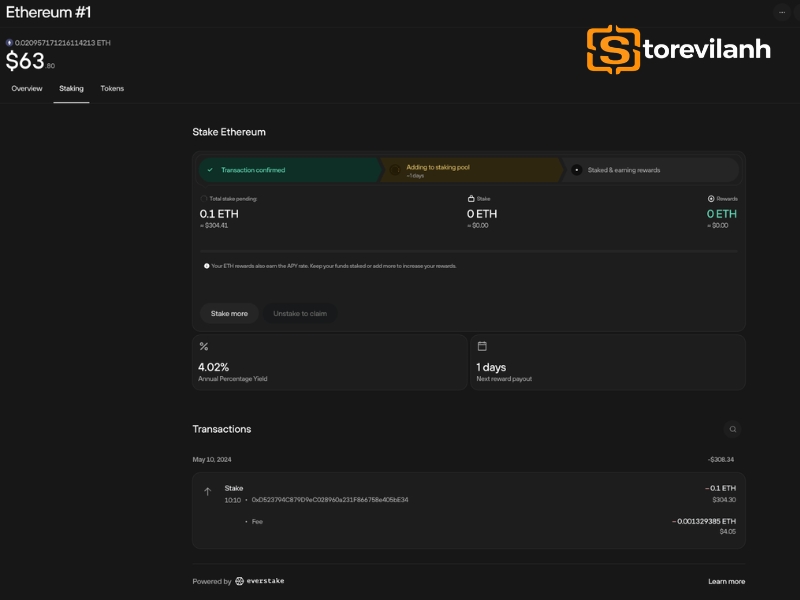Click the lock icon next to the Stake label
Image resolution: width=800 pixels, height=600 pixels.
pyautogui.click(x=471, y=198)
